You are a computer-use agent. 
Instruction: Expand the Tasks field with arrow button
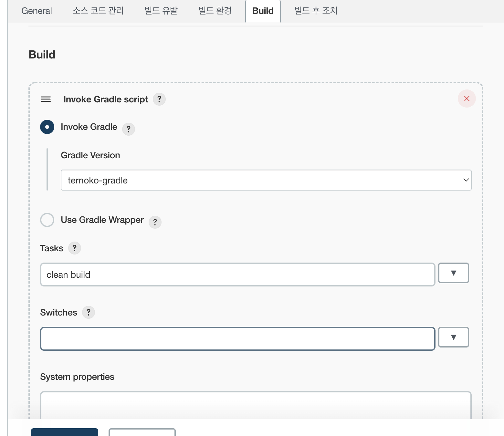454,273
